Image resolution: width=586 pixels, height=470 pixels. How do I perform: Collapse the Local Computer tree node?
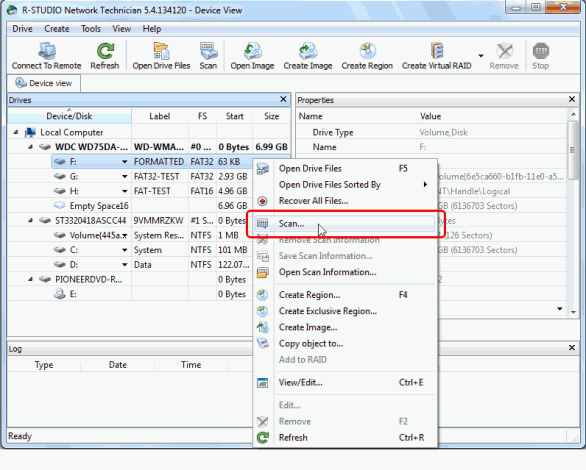(16, 132)
